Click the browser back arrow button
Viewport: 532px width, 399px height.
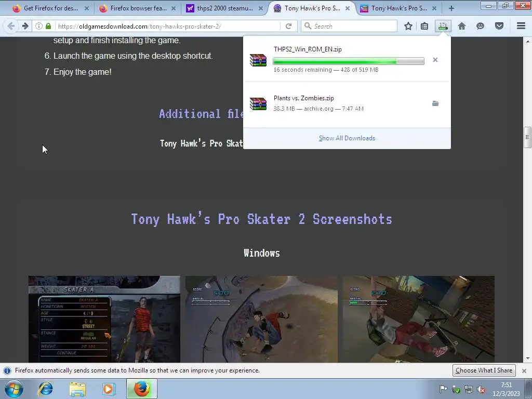click(x=11, y=26)
